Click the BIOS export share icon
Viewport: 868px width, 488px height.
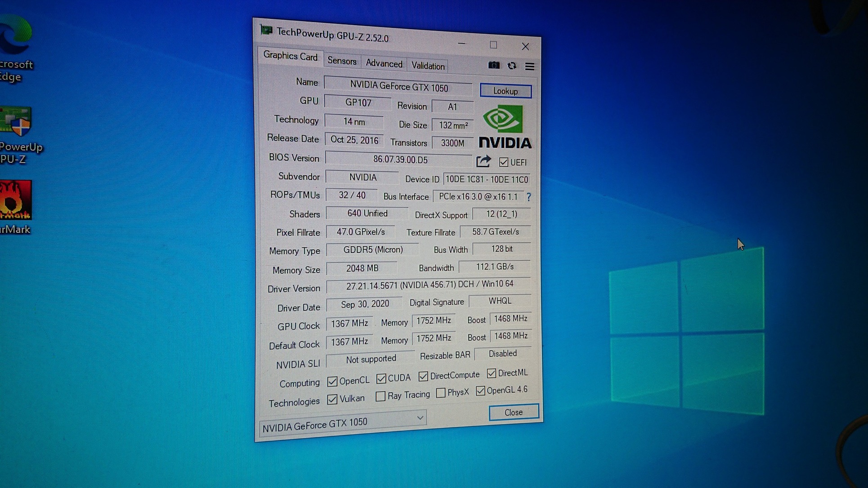tap(483, 161)
